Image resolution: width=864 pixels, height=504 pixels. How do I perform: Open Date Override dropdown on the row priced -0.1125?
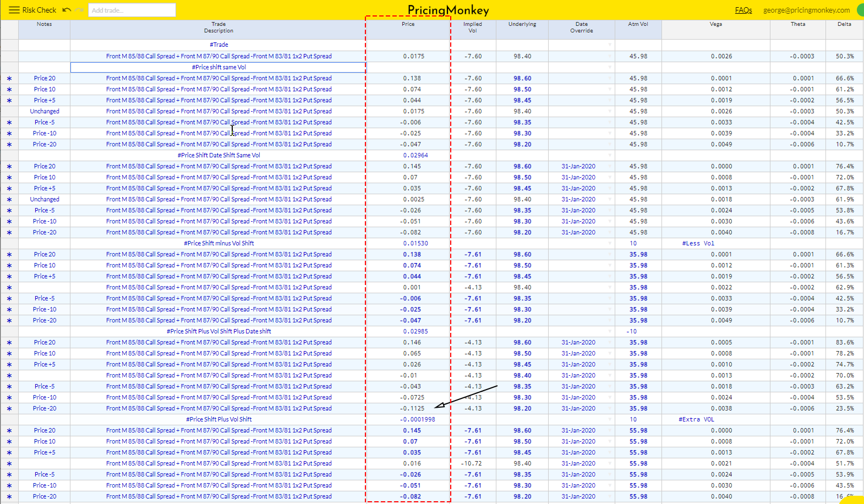[610, 408]
